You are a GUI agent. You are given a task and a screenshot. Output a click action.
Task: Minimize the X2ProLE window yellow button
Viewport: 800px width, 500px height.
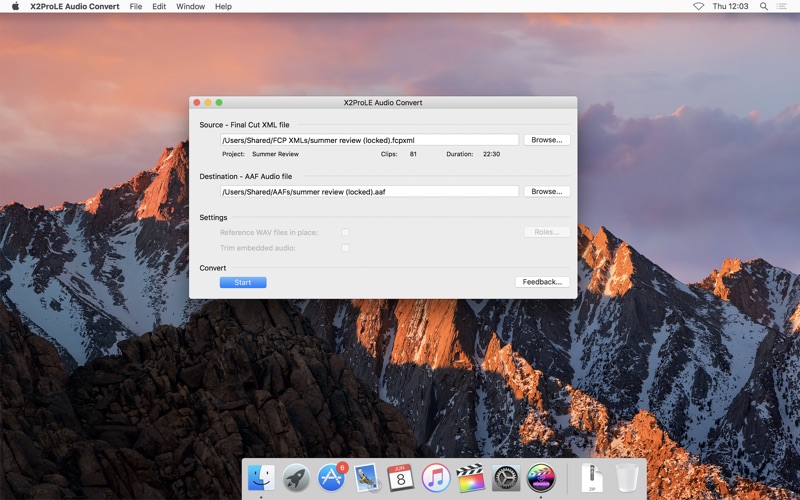point(208,103)
